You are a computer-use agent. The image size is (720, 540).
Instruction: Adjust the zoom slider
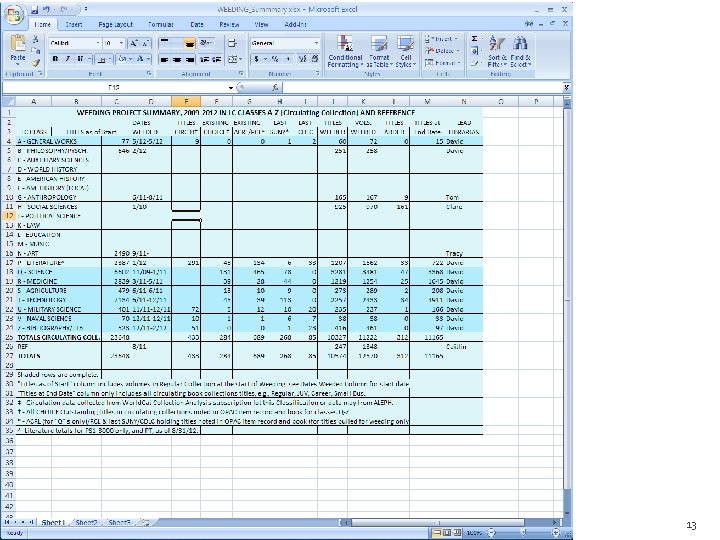pyautogui.click(x=523, y=533)
